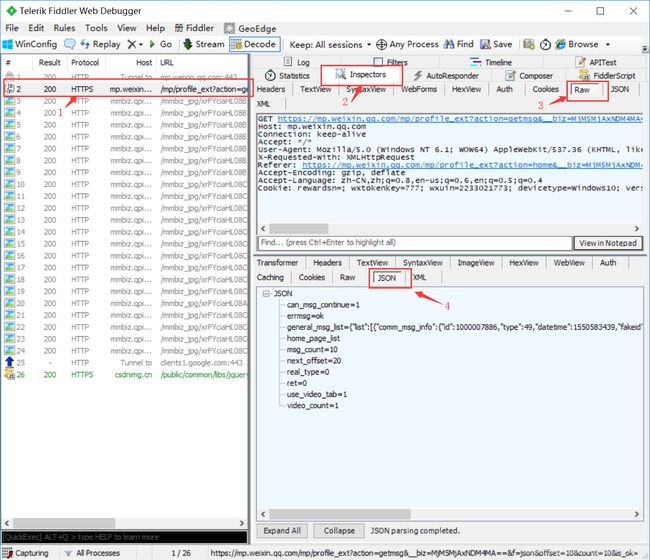Image resolution: width=650 pixels, height=560 pixels.
Task: Open the Tools menu
Action: click(96, 28)
